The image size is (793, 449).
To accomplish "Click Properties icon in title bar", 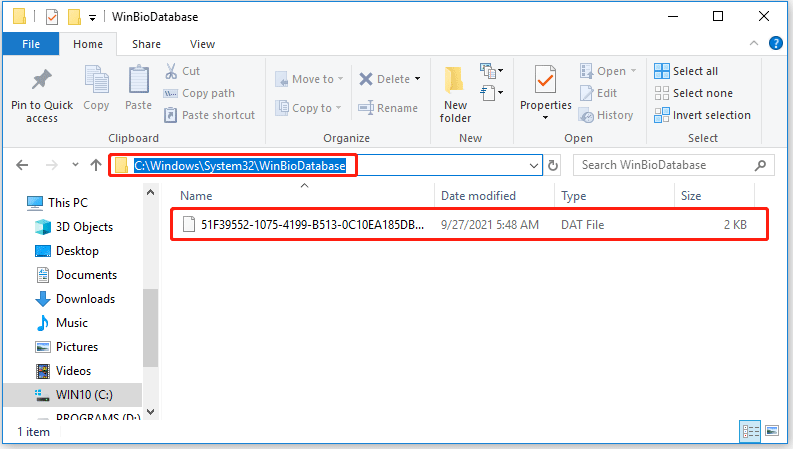I will tap(52, 17).
